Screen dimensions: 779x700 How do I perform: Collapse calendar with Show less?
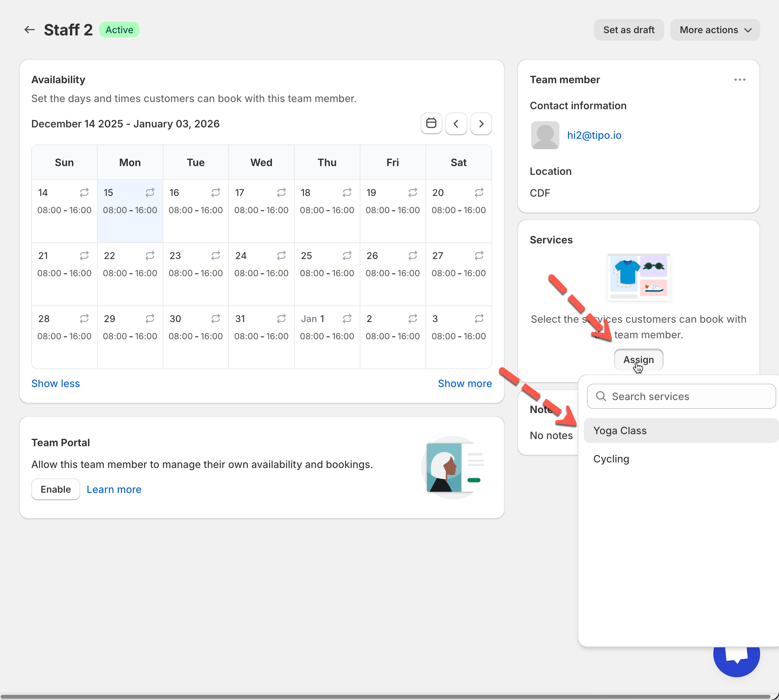point(55,383)
